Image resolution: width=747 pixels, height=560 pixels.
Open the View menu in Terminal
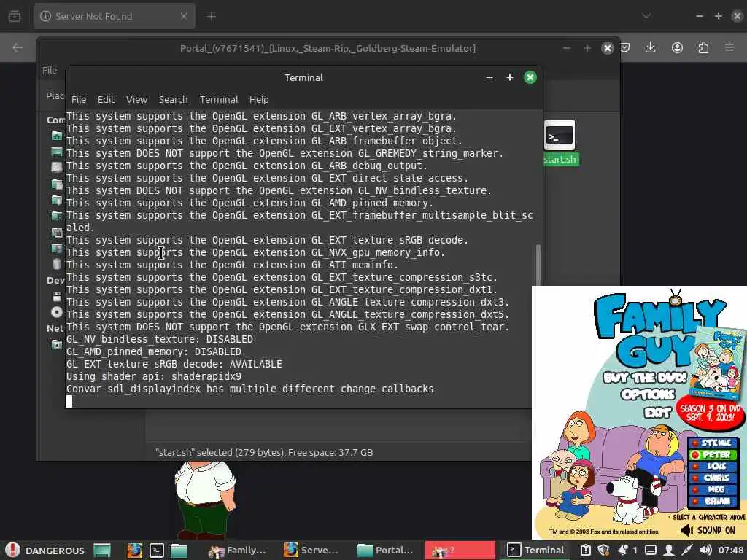[136, 99]
